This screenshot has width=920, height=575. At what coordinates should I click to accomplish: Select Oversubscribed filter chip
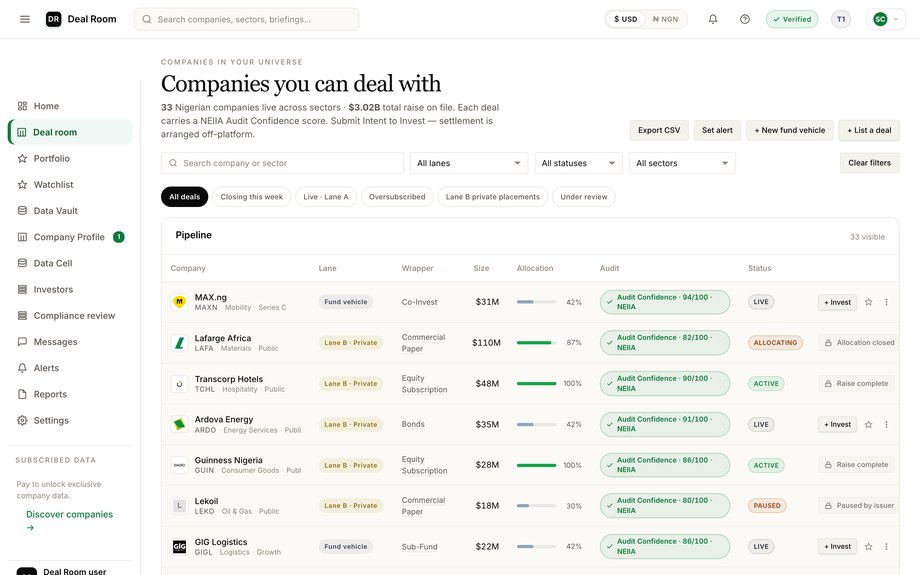pos(397,197)
